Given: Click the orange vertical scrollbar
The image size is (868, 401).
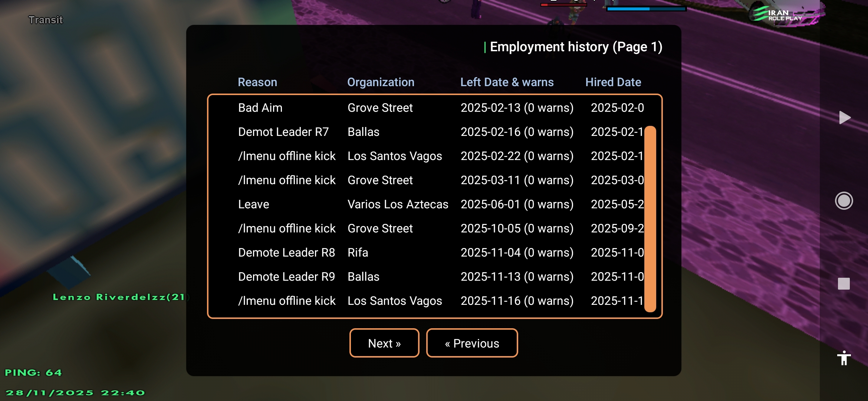Looking at the screenshot, I should point(650,219).
